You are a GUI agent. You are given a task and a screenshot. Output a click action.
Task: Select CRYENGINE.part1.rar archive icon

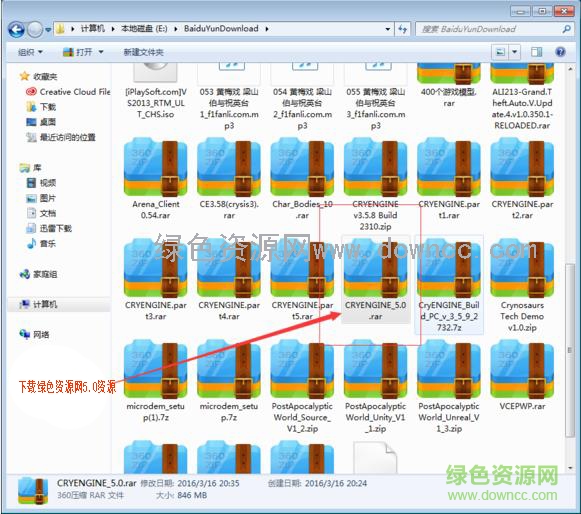(x=449, y=167)
